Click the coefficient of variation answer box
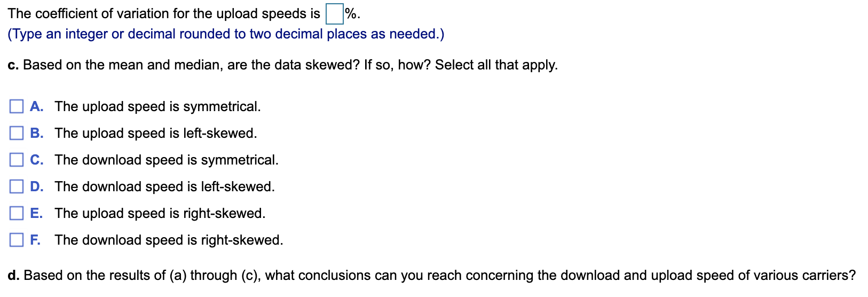The width and height of the screenshot is (868, 297). coord(334,14)
